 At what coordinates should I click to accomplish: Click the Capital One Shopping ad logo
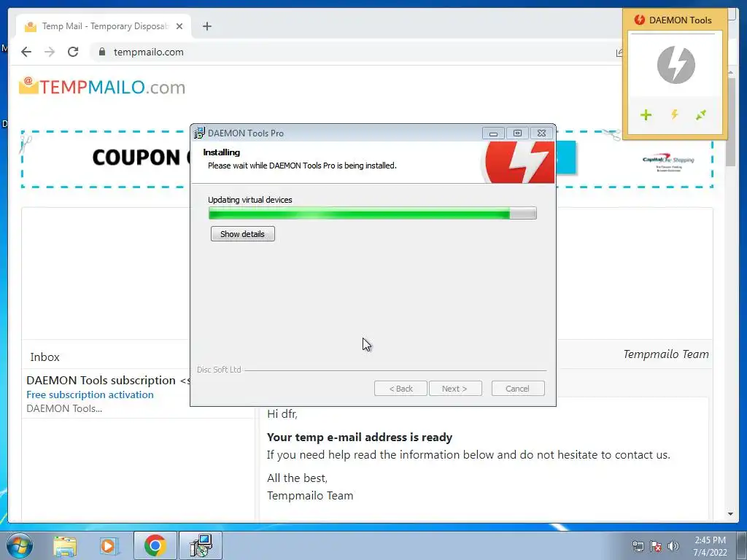(x=668, y=162)
